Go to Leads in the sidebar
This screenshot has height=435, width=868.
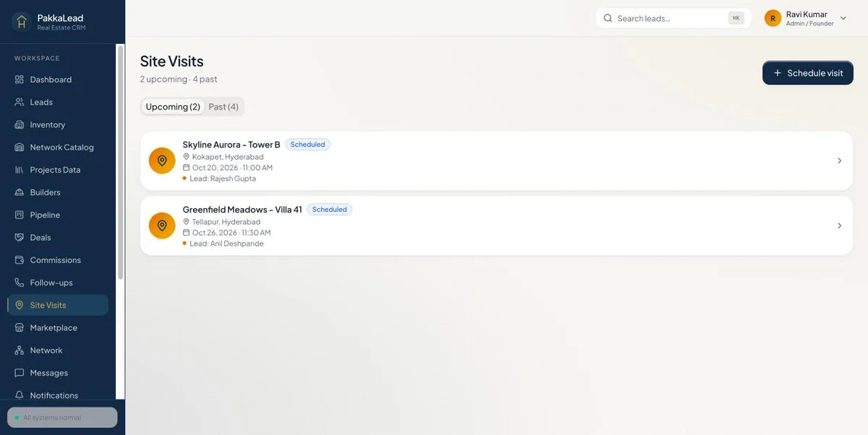[x=58, y=102]
